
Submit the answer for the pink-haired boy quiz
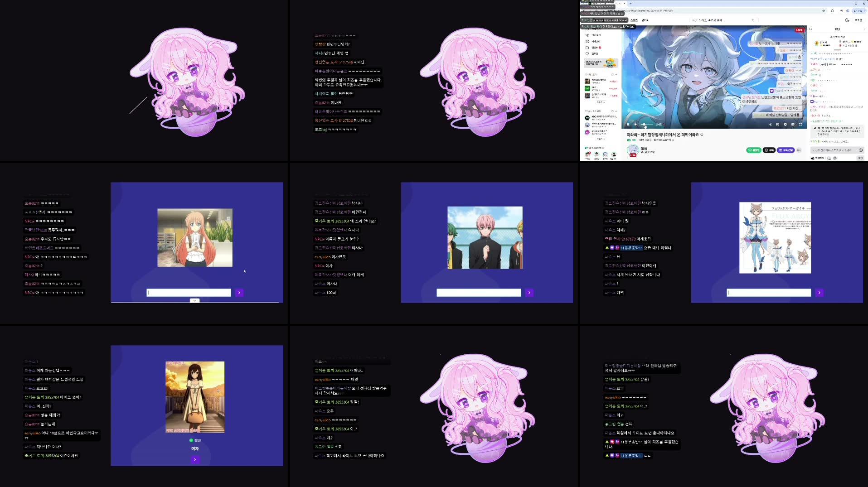(x=529, y=293)
